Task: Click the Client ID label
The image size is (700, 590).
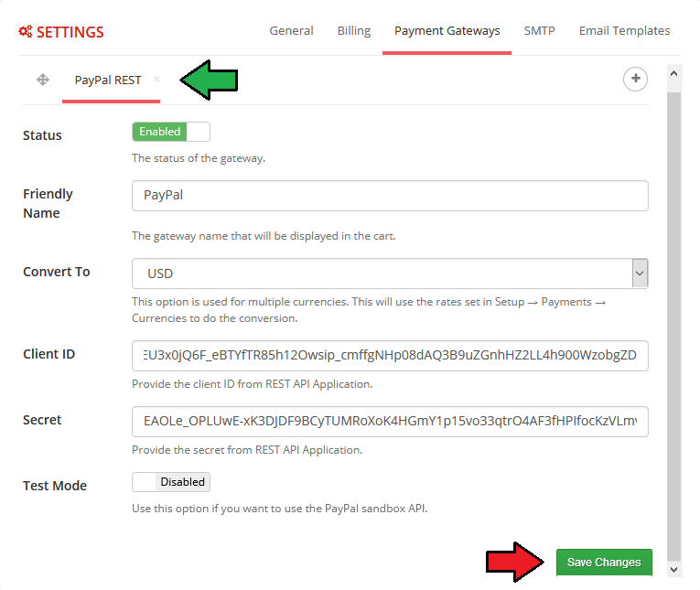Action: tap(48, 354)
